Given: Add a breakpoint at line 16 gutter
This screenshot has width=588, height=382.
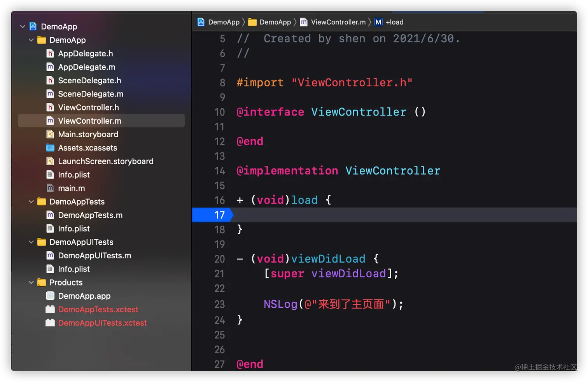Looking at the screenshot, I should [220, 200].
